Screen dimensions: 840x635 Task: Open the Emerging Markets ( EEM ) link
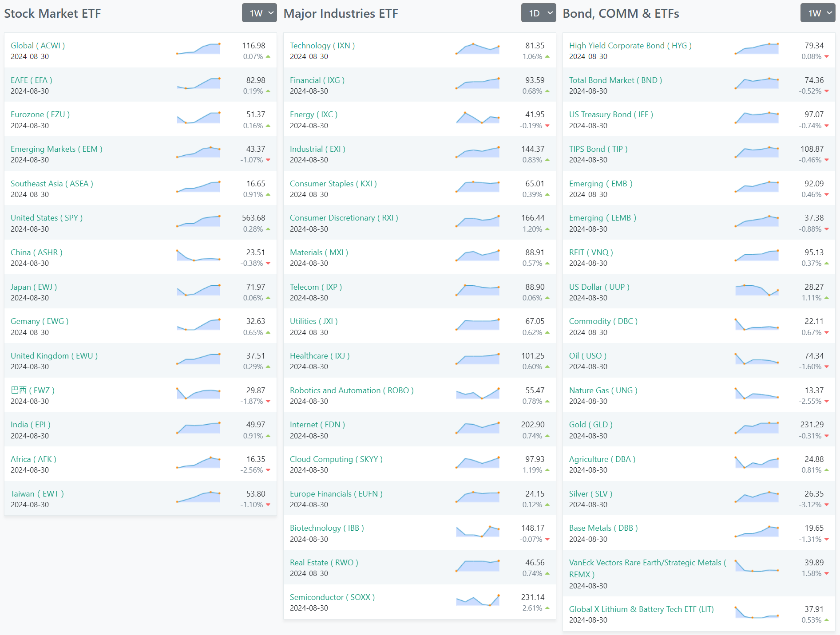click(56, 149)
